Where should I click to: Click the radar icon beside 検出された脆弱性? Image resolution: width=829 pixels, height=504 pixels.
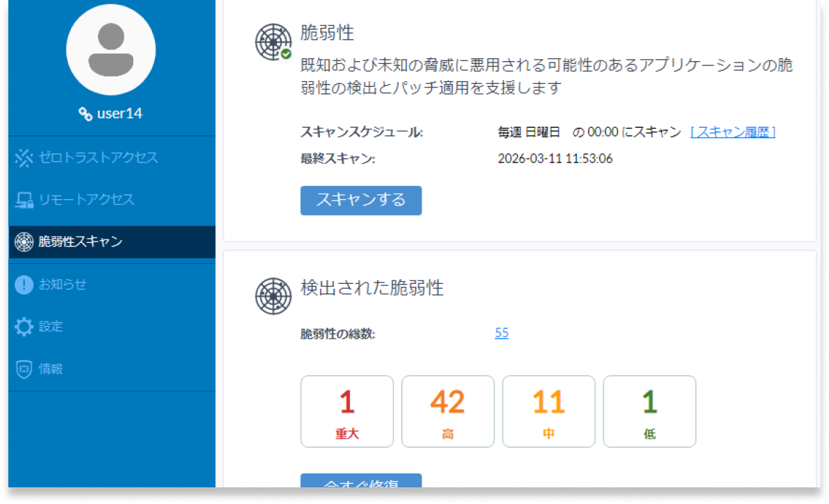274,296
